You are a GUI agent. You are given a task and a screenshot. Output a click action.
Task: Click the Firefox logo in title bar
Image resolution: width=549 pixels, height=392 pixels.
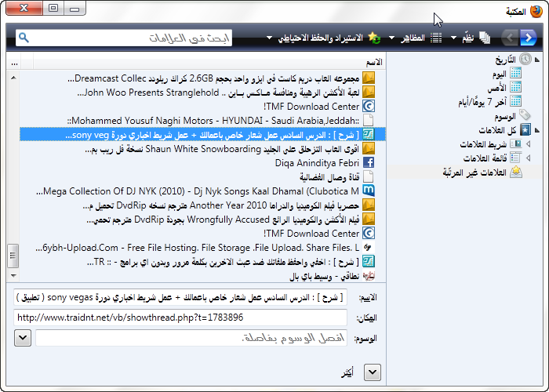[x=536, y=11]
